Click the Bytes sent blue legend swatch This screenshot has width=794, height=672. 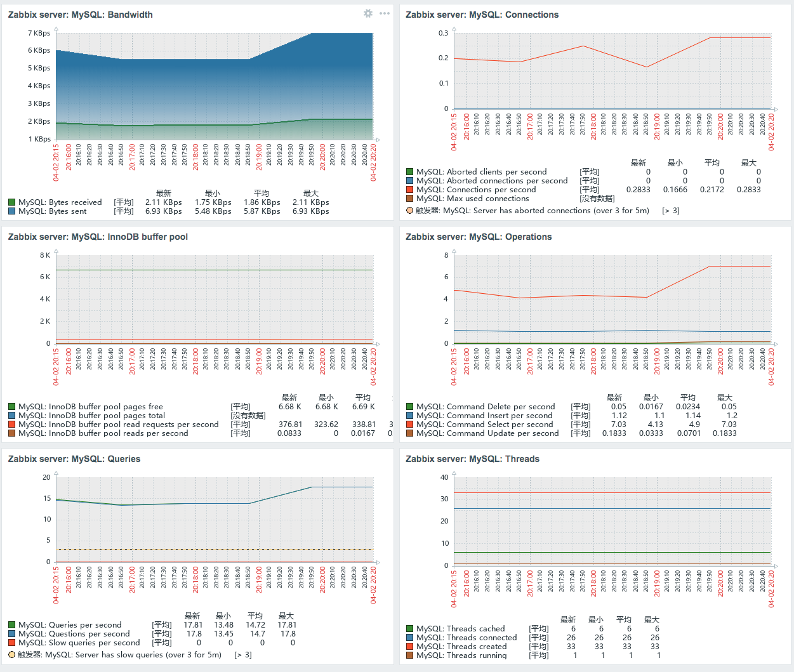(x=12, y=211)
